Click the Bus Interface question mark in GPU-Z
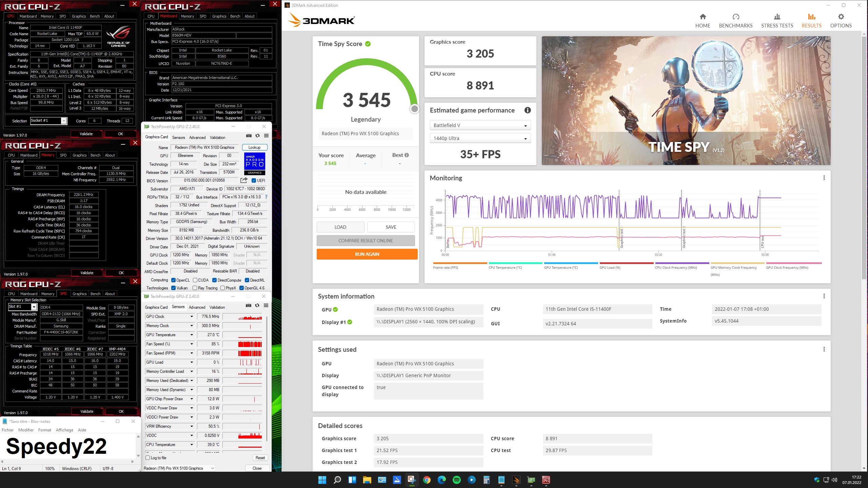868x488 pixels. click(x=266, y=197)
